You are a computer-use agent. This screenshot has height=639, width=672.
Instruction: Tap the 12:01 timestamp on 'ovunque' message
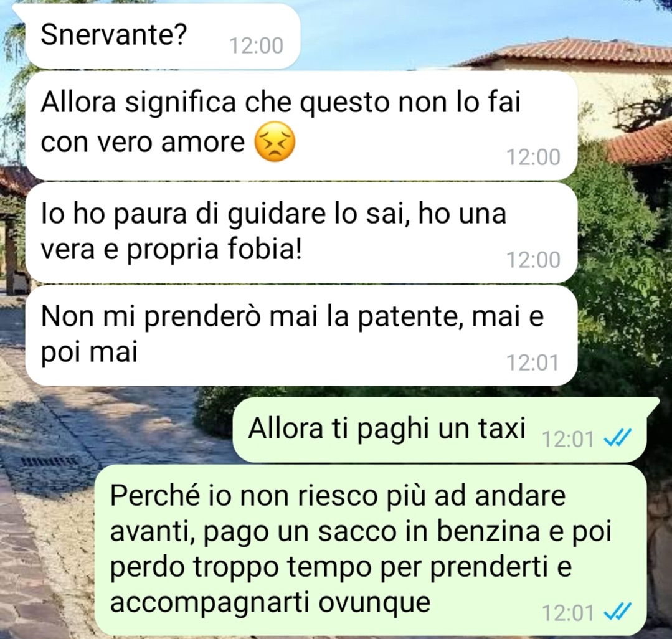[568, 612]
